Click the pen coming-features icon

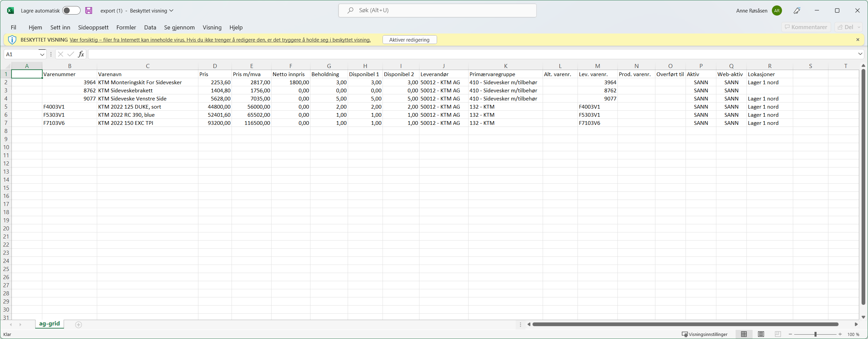(797, 10)
